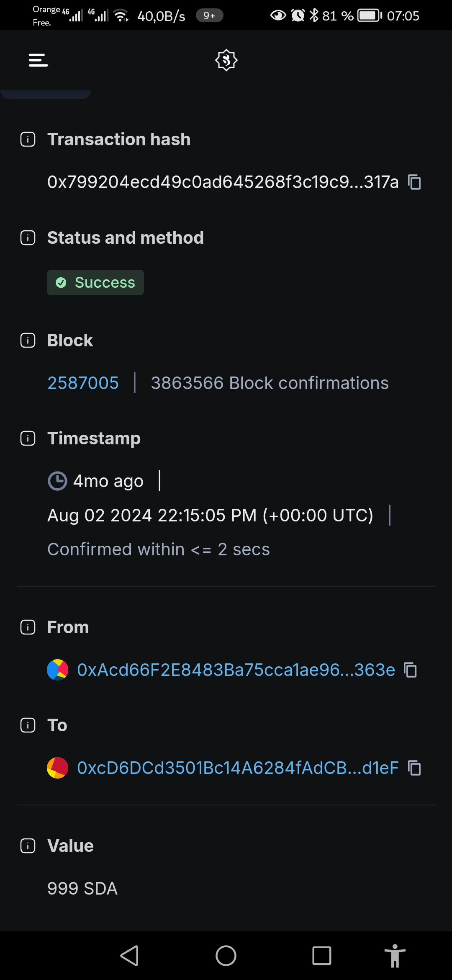Viewport: 452px width, 980px height.
Task: Show info tooltip for Value field
Action: [x=28, y=846]
